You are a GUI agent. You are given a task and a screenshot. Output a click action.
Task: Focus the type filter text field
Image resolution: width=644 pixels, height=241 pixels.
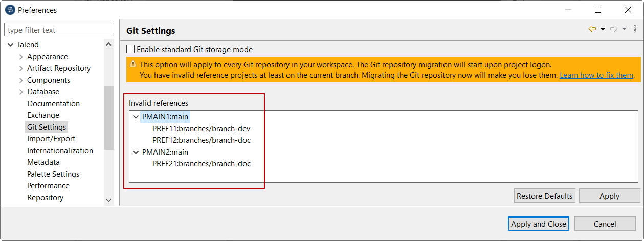[59, 30]
